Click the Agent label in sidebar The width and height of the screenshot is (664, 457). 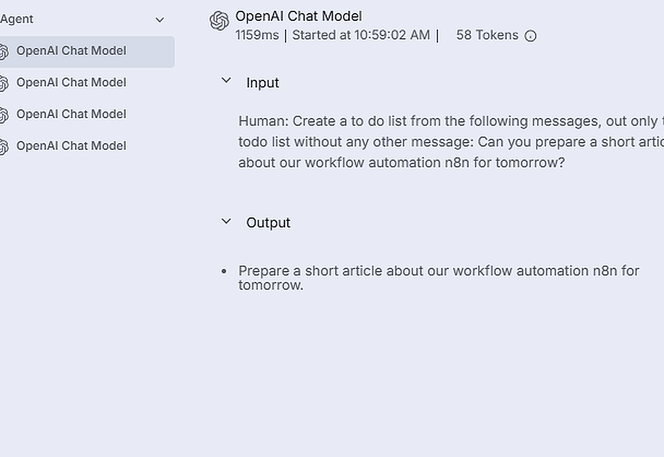click(x=17, y=19)
